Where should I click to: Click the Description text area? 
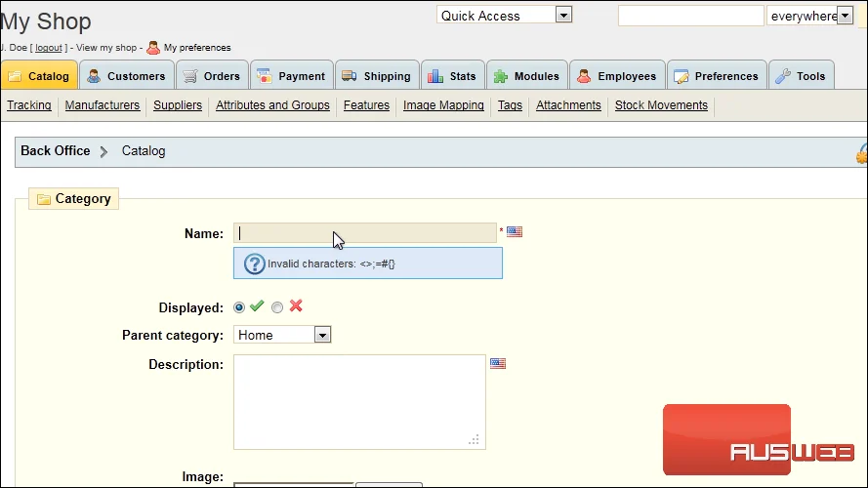click(x=360, y=402)
